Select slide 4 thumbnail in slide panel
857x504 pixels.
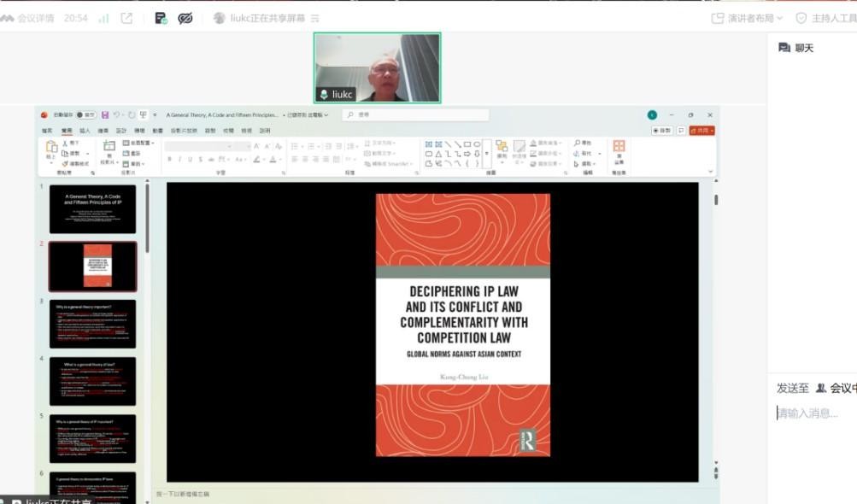92,381
